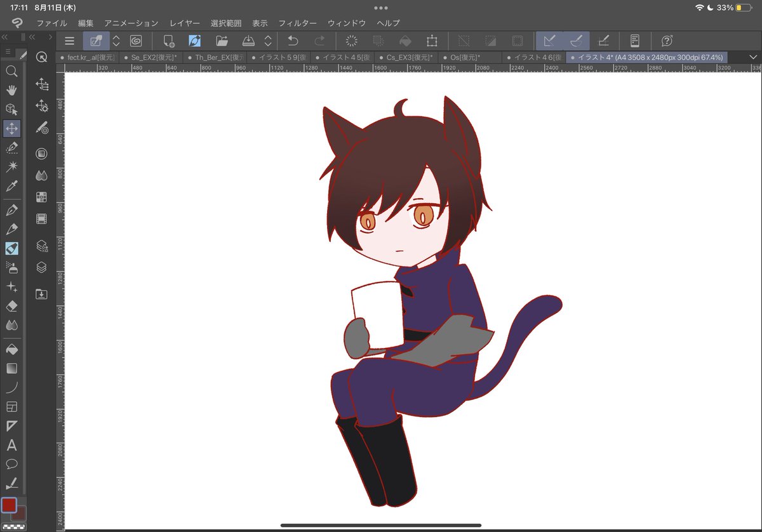Open the レイヤー menu
Image resolution: width=762 pixels, height=532 pixels.
click(x=185, y=23)
